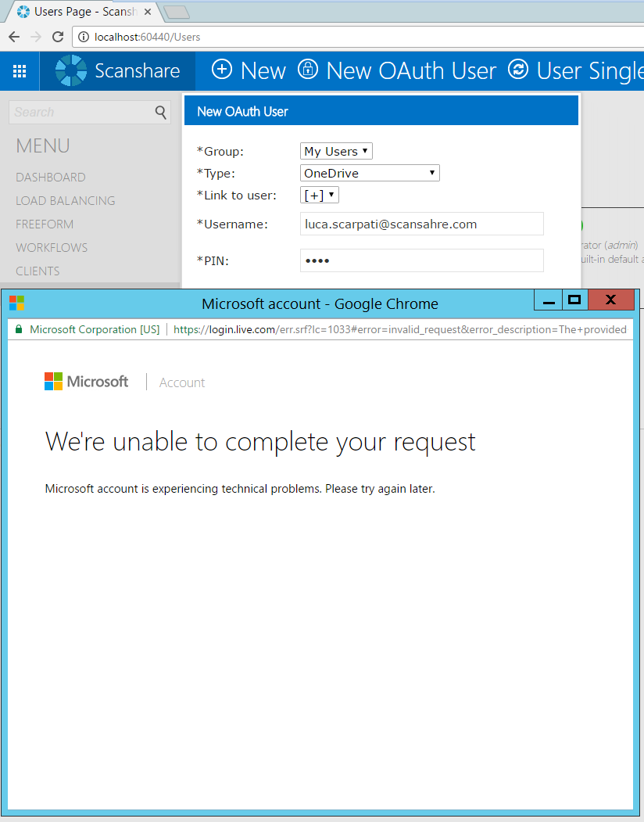Open the Group dropdown showing My Users

(x=336, y=151)
